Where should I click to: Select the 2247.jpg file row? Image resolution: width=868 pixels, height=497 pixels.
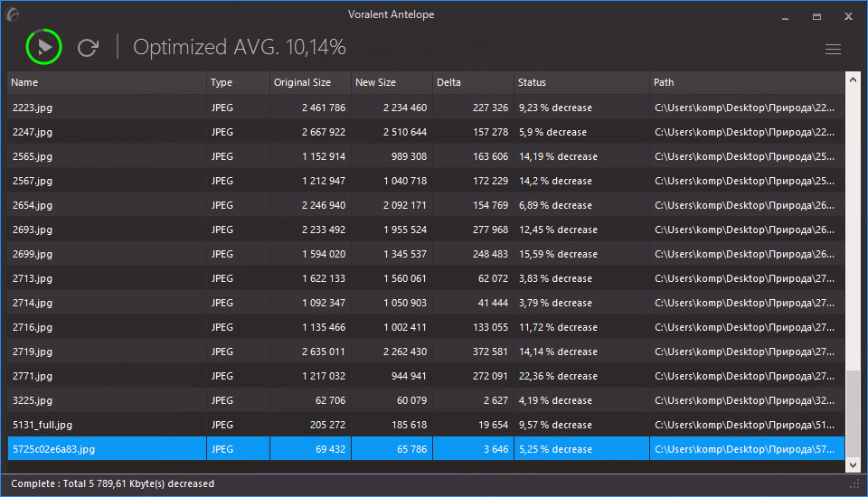(x=426, y=132)
